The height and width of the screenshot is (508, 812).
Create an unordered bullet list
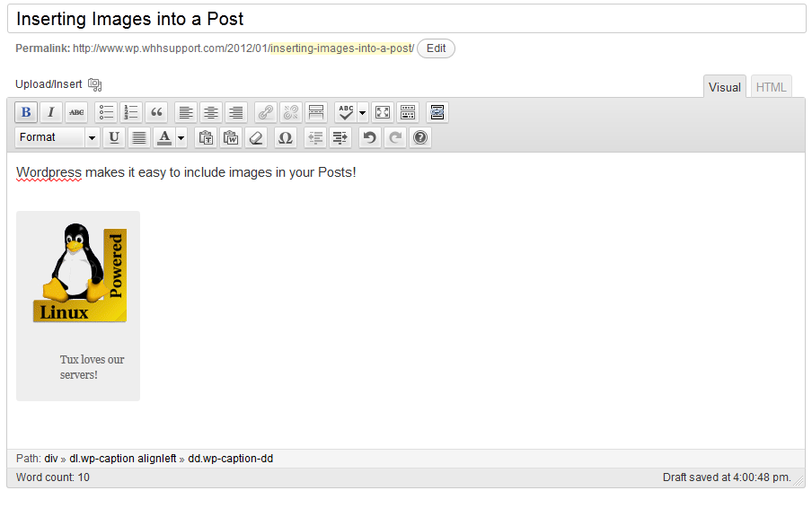[107, 112]
